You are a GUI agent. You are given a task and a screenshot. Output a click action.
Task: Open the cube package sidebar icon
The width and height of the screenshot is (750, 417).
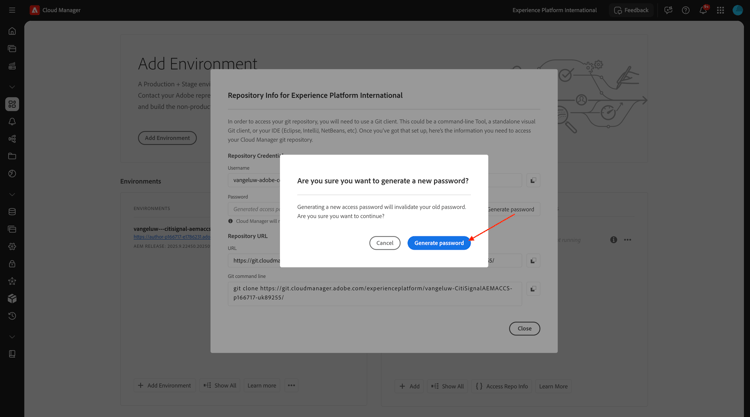[x=12, y=298]
